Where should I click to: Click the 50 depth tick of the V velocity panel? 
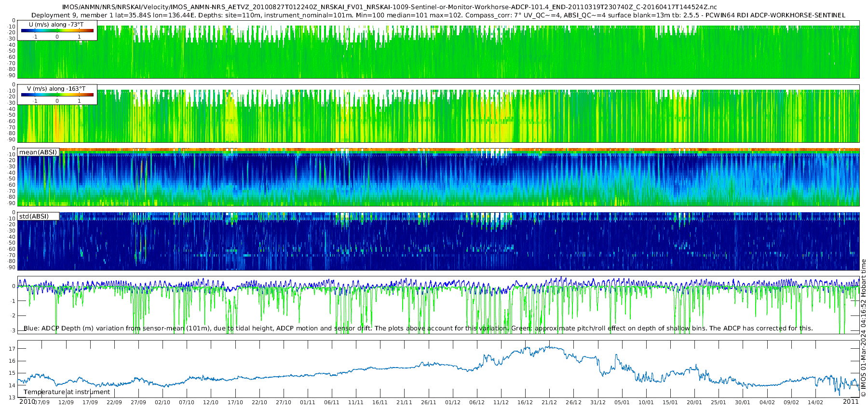[x=12, y=115]
